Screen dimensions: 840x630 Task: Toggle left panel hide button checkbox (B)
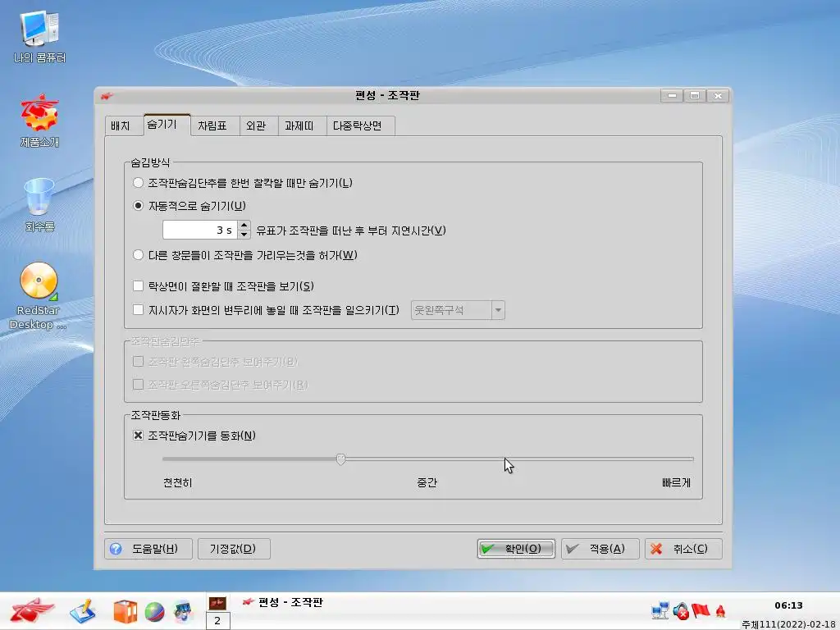(x=138, y=362)
